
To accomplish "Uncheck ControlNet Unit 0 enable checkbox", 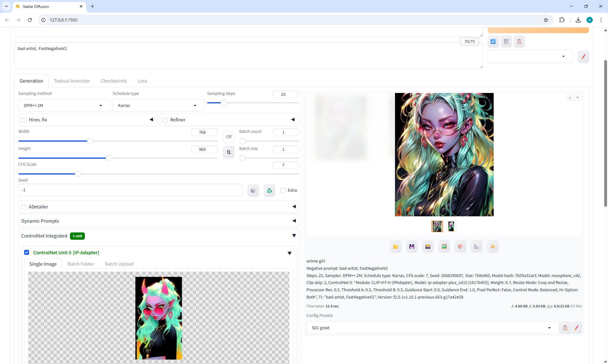I will 27,252.
